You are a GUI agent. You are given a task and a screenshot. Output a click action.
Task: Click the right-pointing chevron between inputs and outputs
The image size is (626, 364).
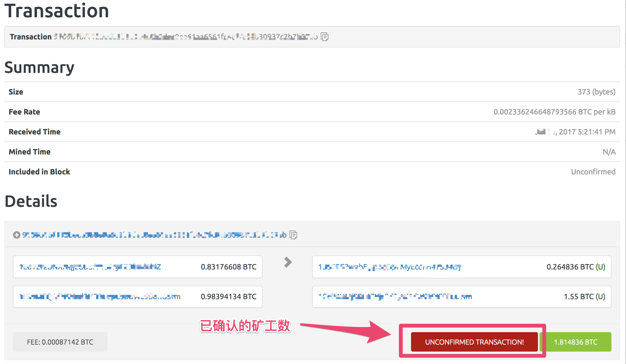click(288, 262)
